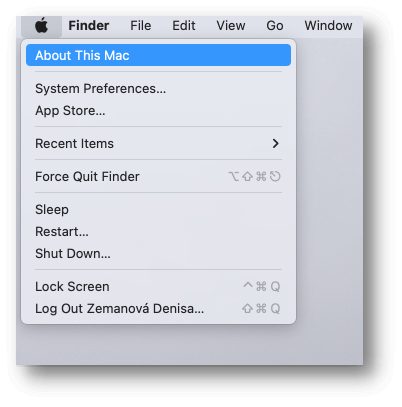The width and height of the screenshot is (402, 407).
Task: Open System Preferences…
Action: tap(158, 89)
